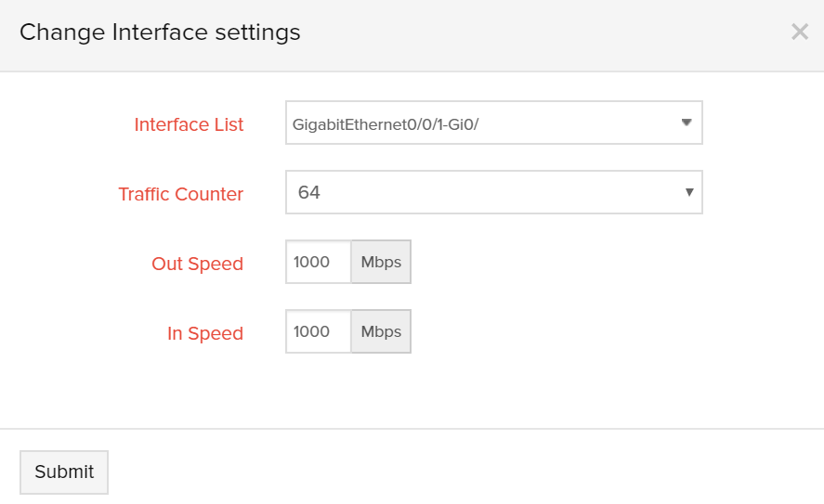This screenshot has width=824, height=504.
Task: Click the dialog title Change Interface settings
Action: point(160,32)
